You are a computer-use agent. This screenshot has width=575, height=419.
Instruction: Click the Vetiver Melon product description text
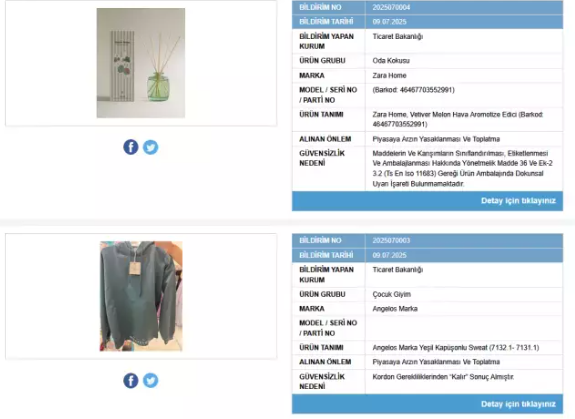tap(458, 119)
